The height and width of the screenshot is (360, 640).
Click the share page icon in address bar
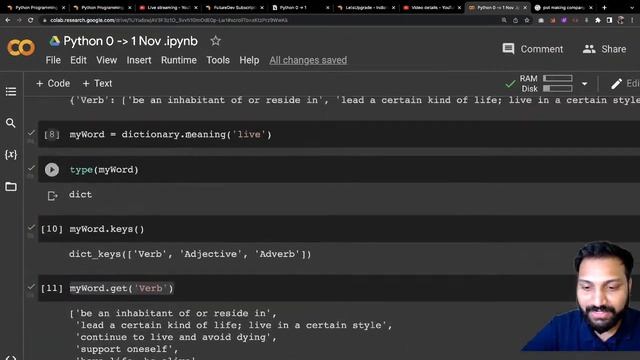click(x=516, y=20)
